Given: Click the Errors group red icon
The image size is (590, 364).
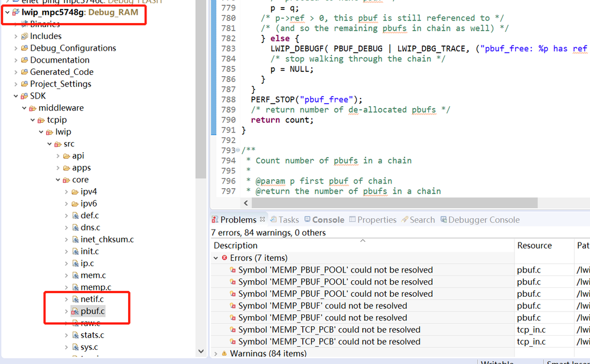Looking at the screenshot, I should tap(224, 258).
